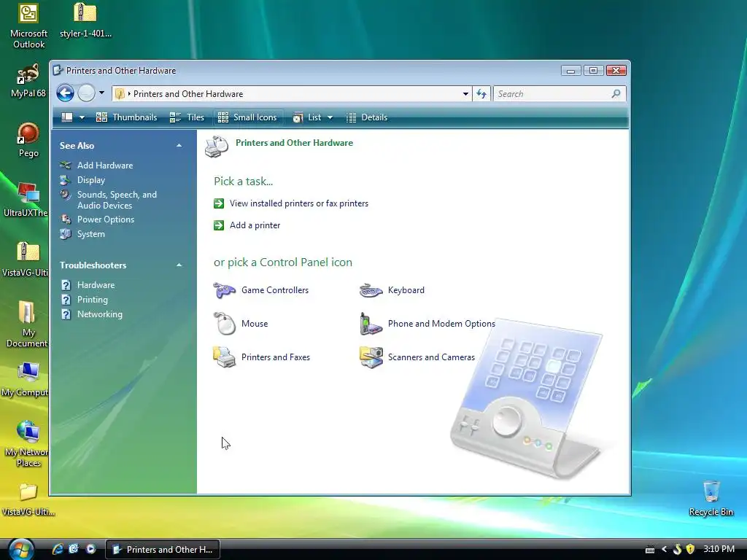Screen dimensions: 747x560
Task: Click the Refresh button next to address bar
Action: point(481,94)
